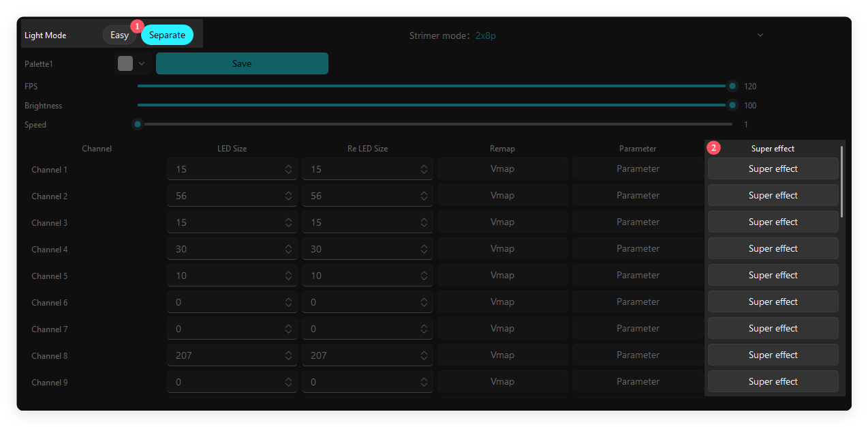Click the Channel 5 Re LED Size stepper
This screenshot has height=427, width=868.
tap(424, 276)
